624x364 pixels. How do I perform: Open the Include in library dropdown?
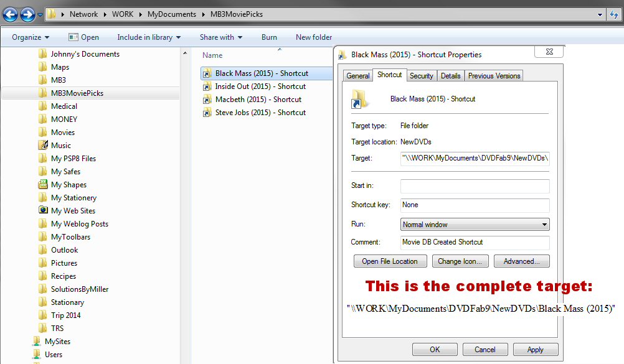pyautogui.click(x=149, y=37)
